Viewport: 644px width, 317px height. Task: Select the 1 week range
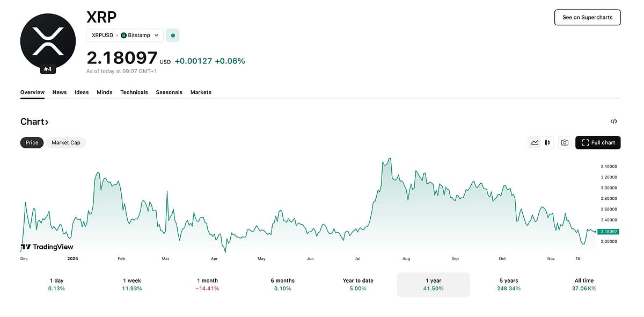coord(132,284)
